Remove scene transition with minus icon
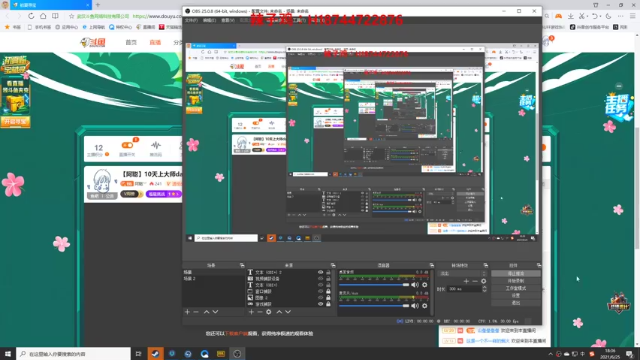The width and height of the screenshot is (640, 360). click(x=475, y=281)
